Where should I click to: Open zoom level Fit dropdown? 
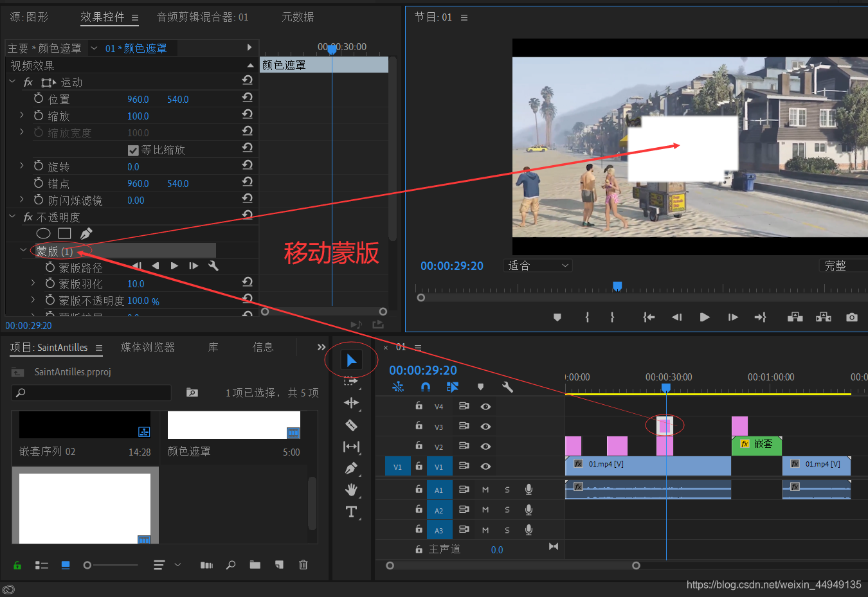(x=538, y=265)
